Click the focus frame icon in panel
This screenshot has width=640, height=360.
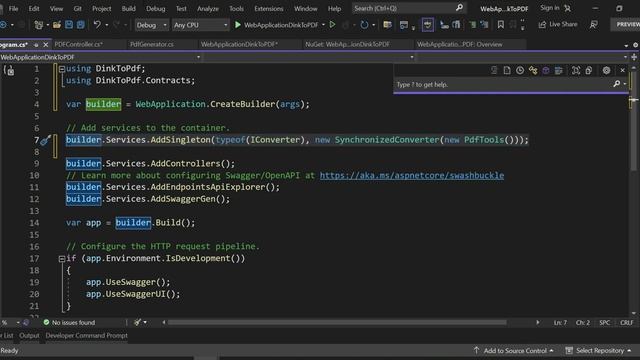click(576, 71)
